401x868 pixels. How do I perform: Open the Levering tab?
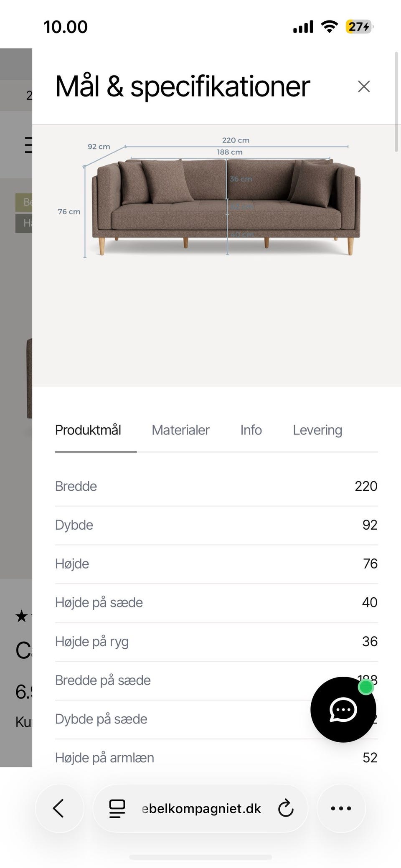(x=317, y=430)
